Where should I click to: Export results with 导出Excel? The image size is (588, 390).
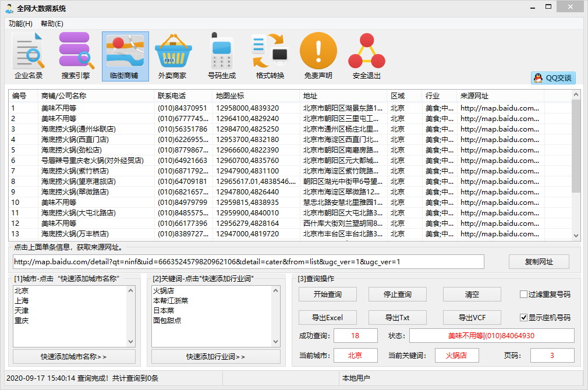pos(327,317)
